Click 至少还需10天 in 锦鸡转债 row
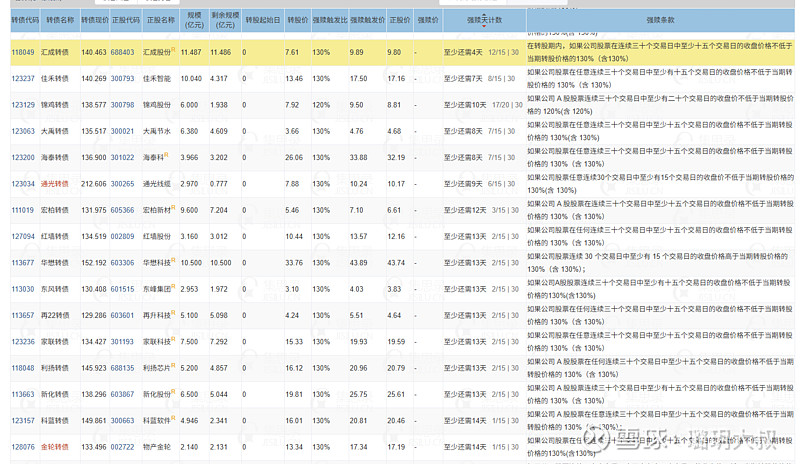800x464 pixels. (465, 105)
